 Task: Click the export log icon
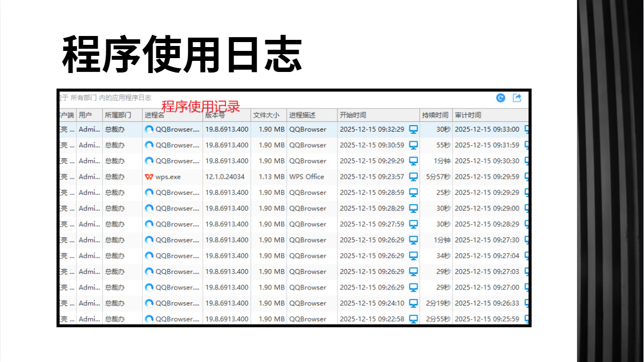(x=517, y=98)
